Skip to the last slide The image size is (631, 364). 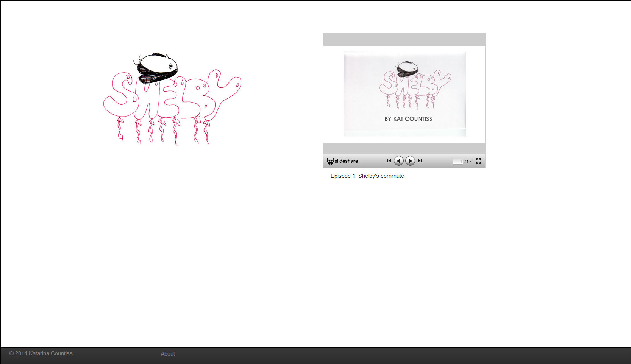pyautogui.click(x=420, y=161)
